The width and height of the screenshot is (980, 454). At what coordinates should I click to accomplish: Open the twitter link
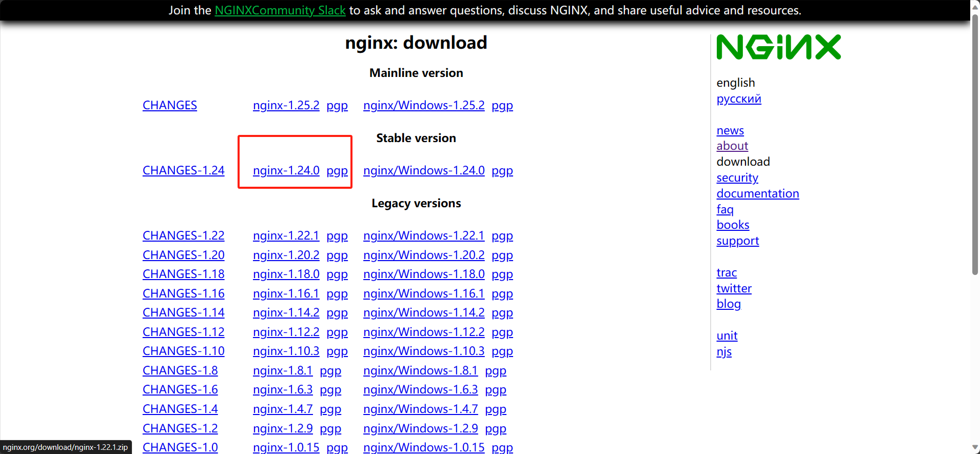coord(734,288)
